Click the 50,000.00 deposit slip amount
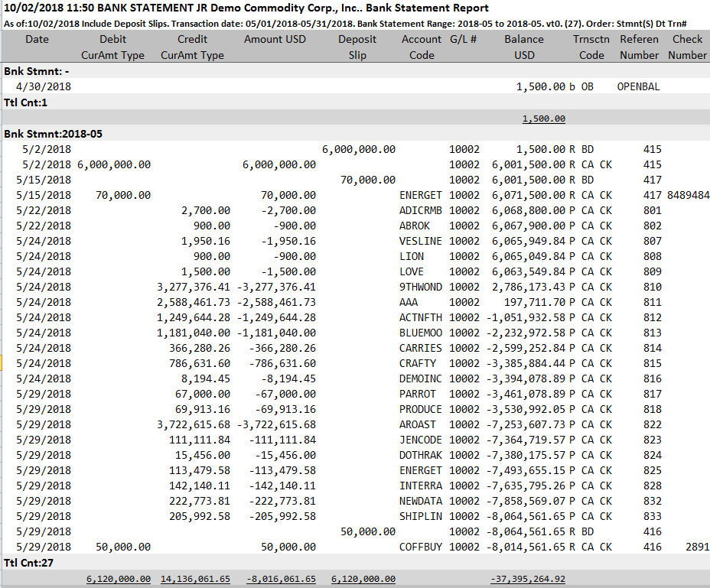Screen dimensions: 710x588 coord(368,532)
